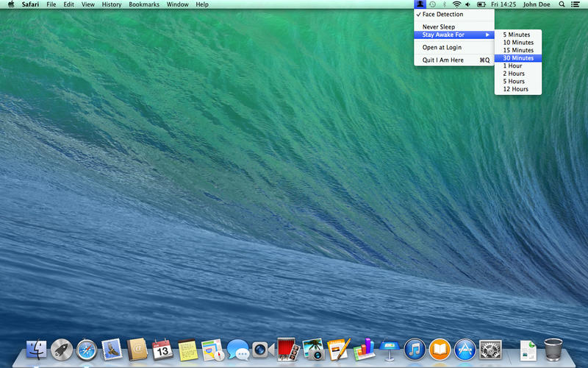Click the I Am Here menu bar icon

click(420, 4)
